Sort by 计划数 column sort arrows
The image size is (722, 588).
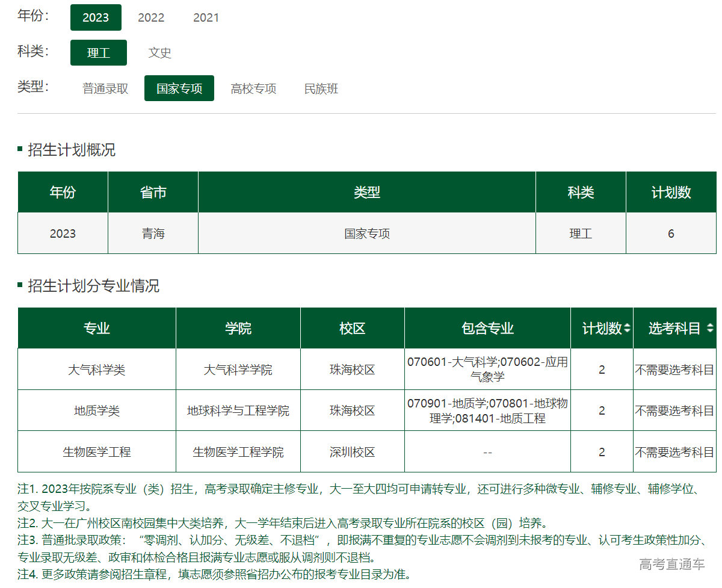coord(627,329)
